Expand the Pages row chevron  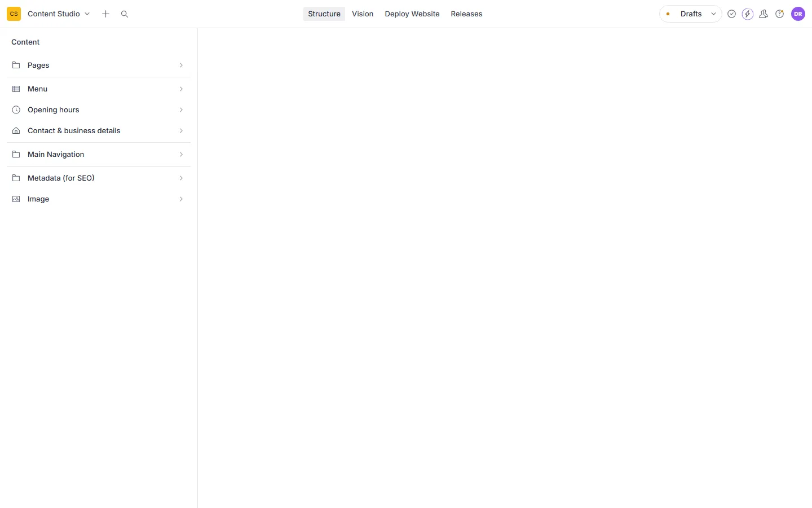pyautogui.click(x=181, y=65)
